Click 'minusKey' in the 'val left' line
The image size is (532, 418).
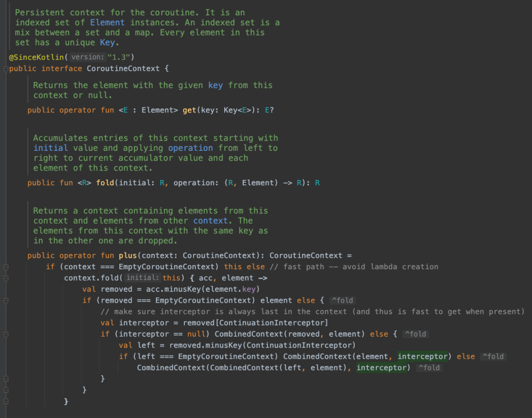pyautogui.click(x=224, y=346)
